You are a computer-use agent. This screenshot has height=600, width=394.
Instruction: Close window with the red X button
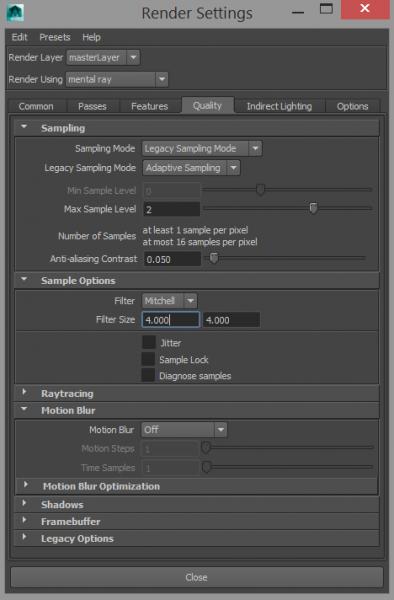(x=365, y=8)
